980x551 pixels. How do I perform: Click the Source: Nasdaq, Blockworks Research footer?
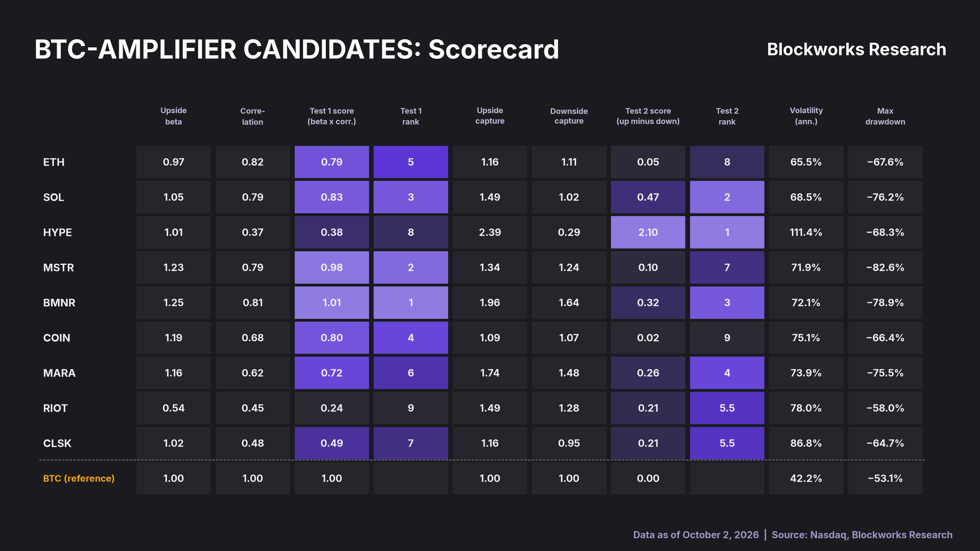coord(862,535)
